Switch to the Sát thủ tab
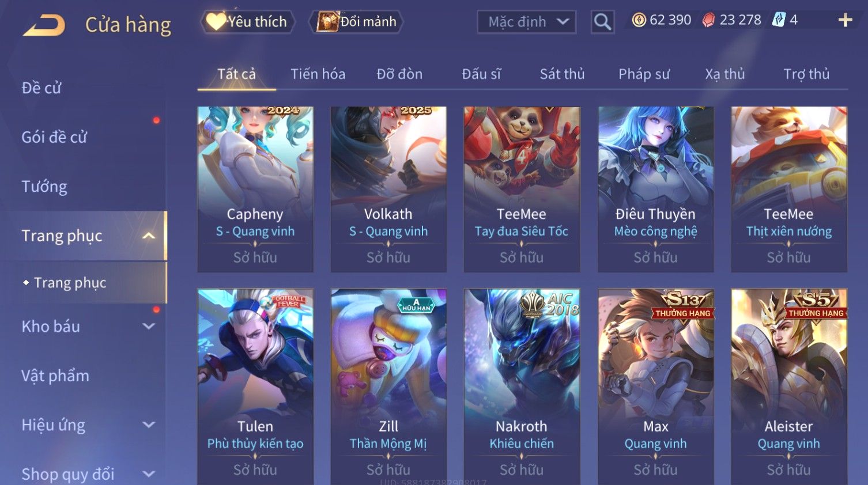 pos(562,74)
